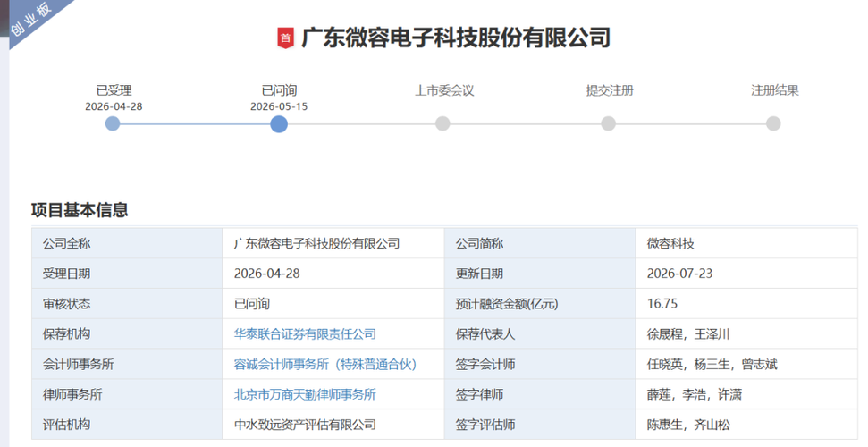868x447 pixels.
Task: Click the 签字评估师 label cell
Action: pyautogui.click(x=540, y=425)
